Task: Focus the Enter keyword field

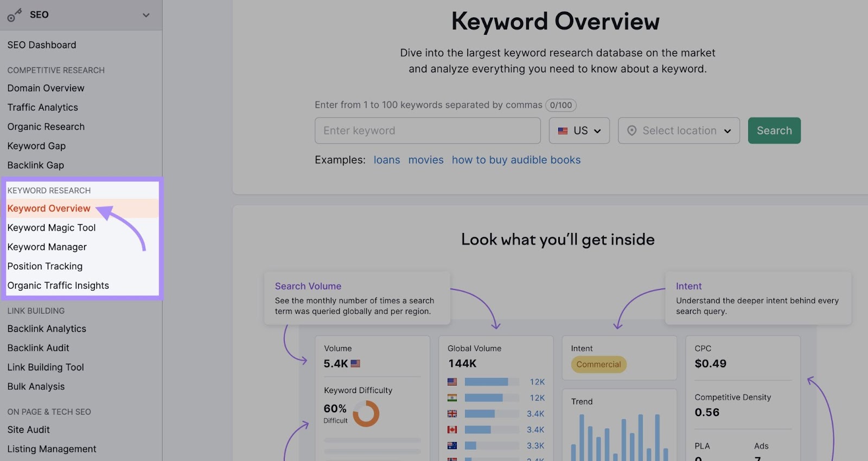Action: (427, 131)
